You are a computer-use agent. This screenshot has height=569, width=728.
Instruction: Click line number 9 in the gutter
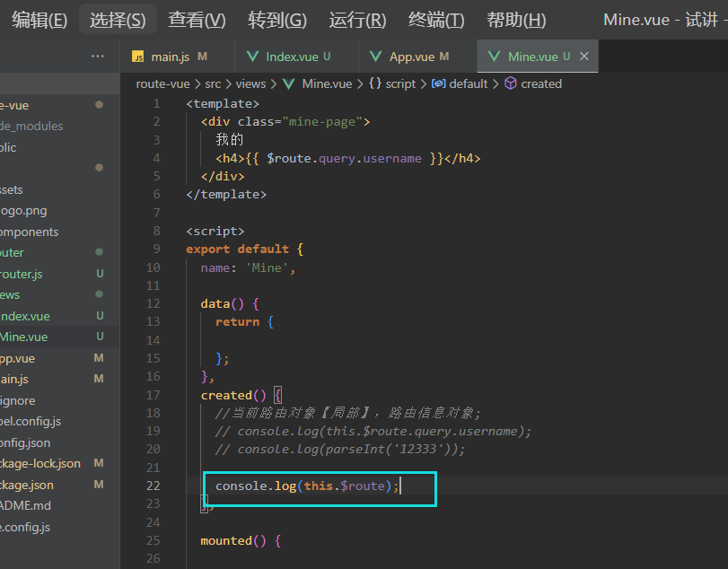tap(157, 249)
